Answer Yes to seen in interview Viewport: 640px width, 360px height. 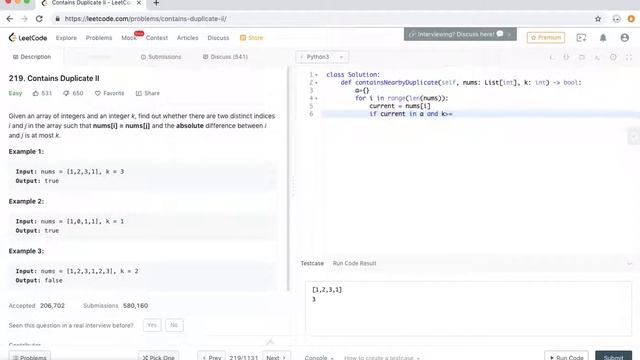click(152, 325)
